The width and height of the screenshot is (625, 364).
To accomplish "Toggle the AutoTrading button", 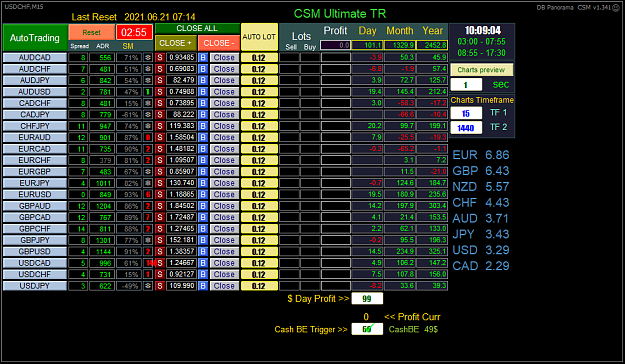I will click(35, 38).
